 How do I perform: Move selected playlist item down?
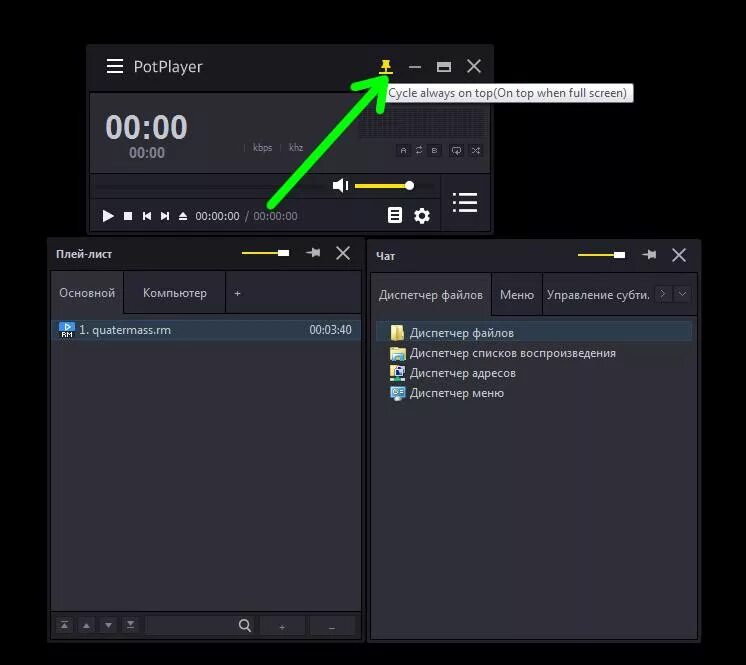pos(108,625)
